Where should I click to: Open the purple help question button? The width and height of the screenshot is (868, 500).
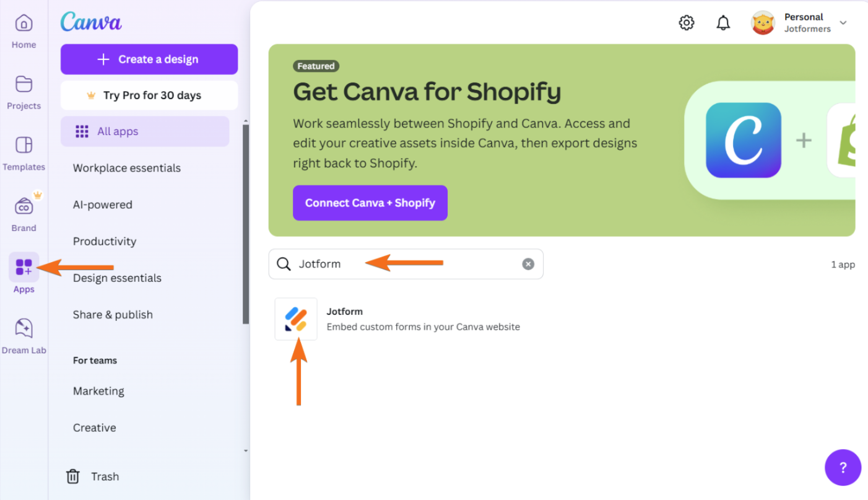point(843,468)
